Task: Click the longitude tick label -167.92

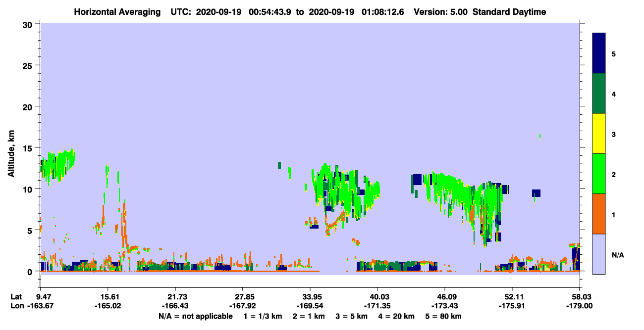Action: pyautogui.click(x=242, y=306)
